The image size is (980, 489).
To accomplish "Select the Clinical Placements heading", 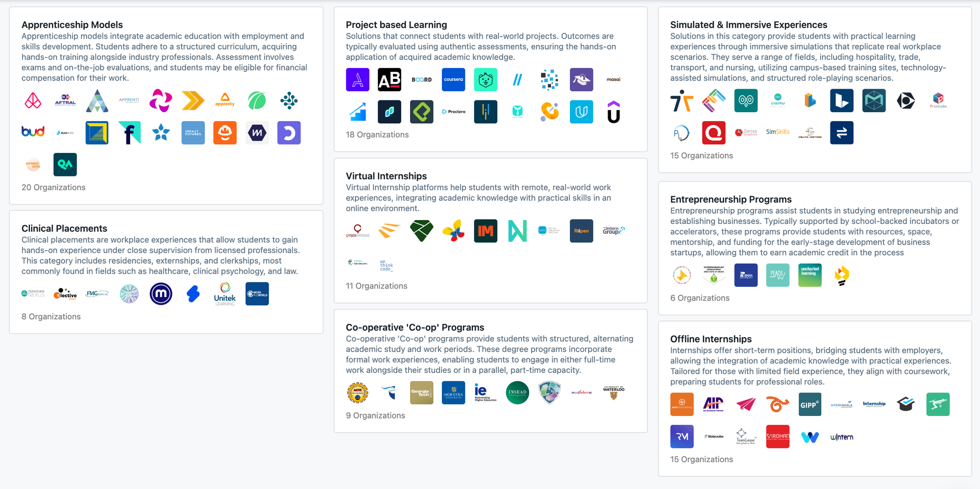I will tap(64, 228).
